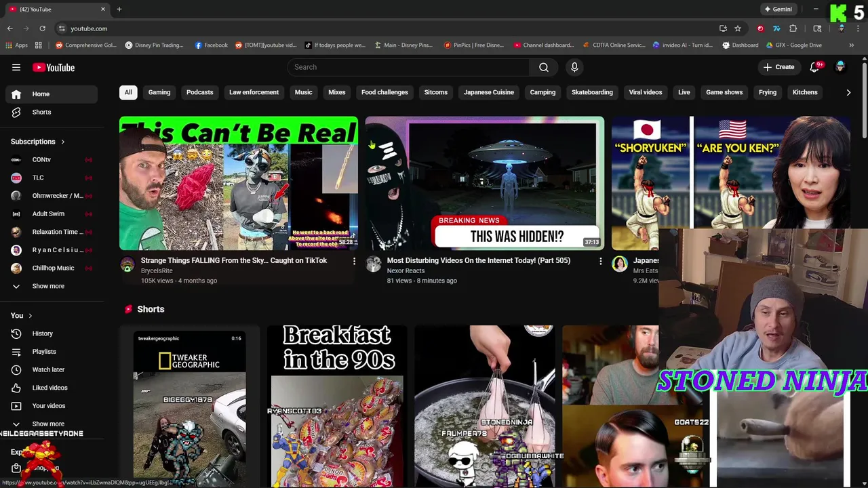Open a new browser tab
The image size is (868, 488).
pos(119,9)
